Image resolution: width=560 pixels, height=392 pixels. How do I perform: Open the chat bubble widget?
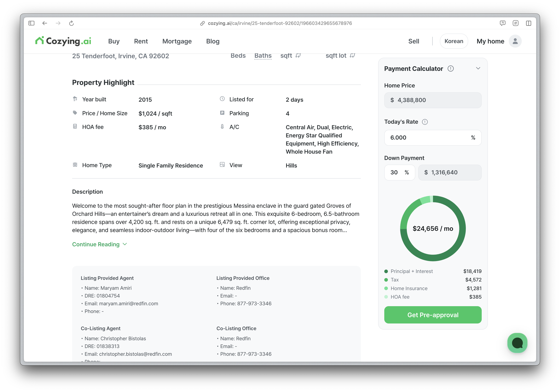pos(517,343)
